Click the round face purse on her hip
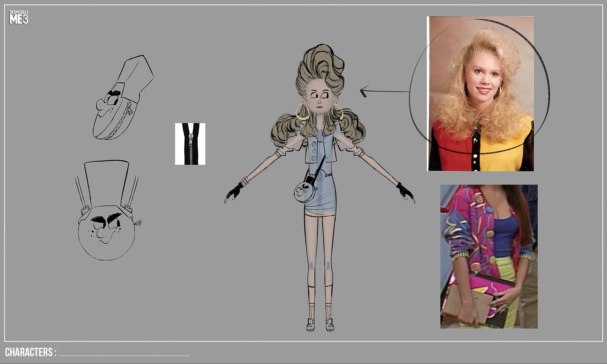 [x=304, y=191]
